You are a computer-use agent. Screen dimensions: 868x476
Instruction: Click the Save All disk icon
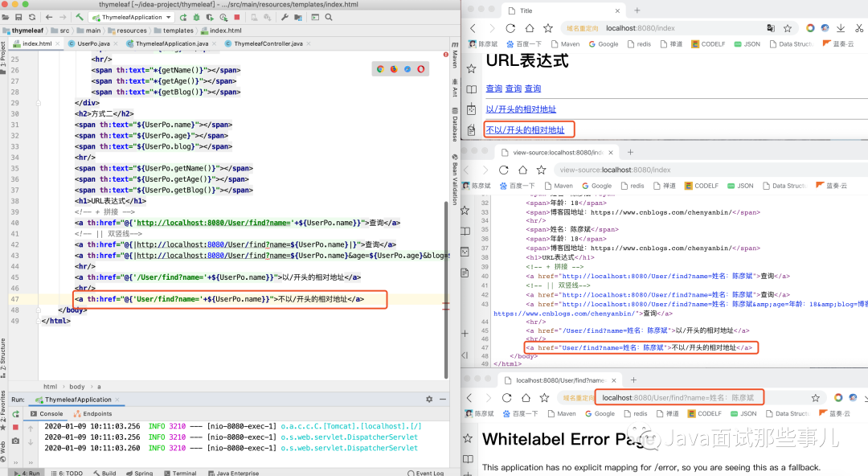pos(18,17)
